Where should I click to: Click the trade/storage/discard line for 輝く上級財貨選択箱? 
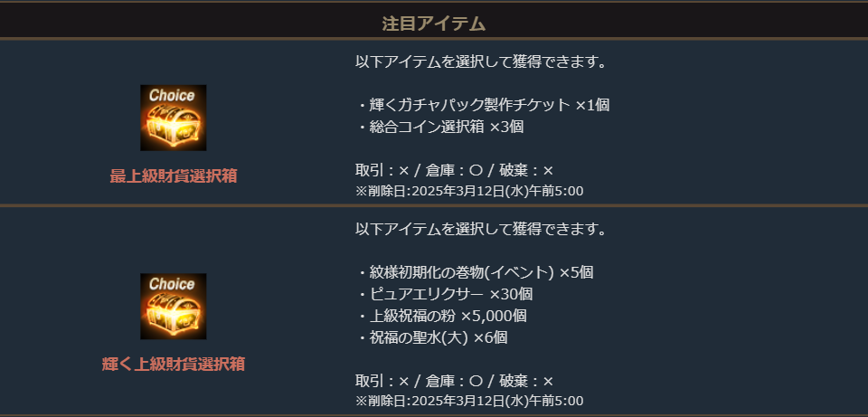[x=454, y=381]
